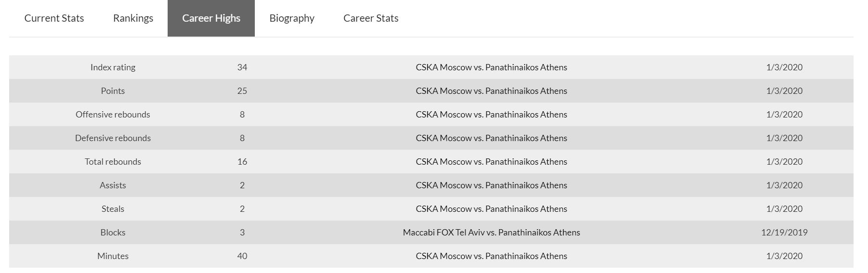Open the Biography tab
This screenshot has width=868, height=273.
(x=291, y=18)
